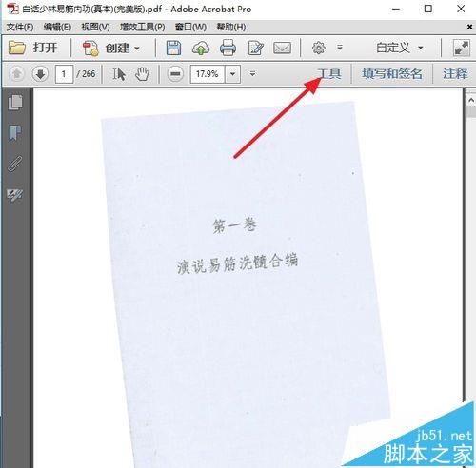Click the page title 演说易筋洗髓合编
Image resolution: width=476 pixels, height=468 pixels.
237,263
